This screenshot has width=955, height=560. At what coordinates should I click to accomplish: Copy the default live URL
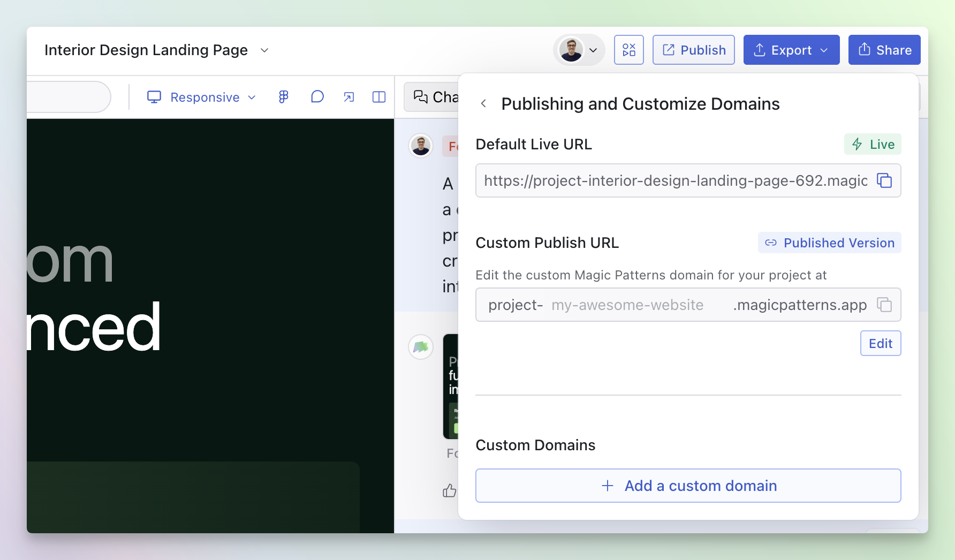[884, 181]
